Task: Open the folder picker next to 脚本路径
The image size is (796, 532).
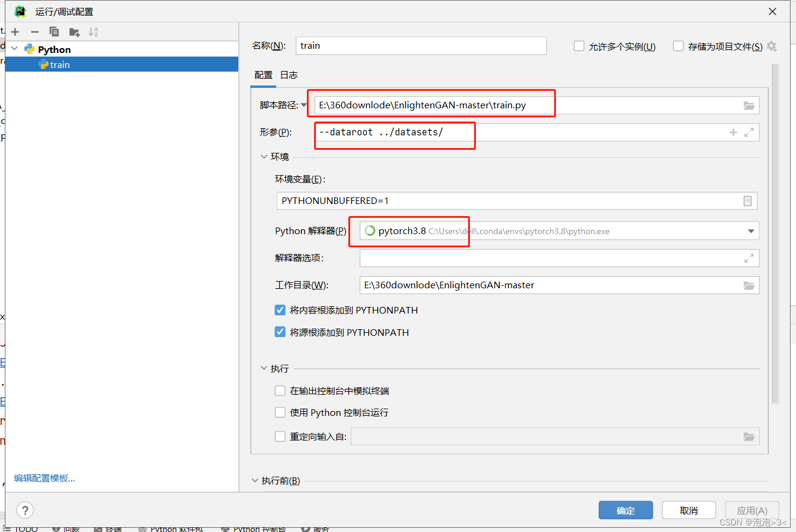Action: pos(748,105)
